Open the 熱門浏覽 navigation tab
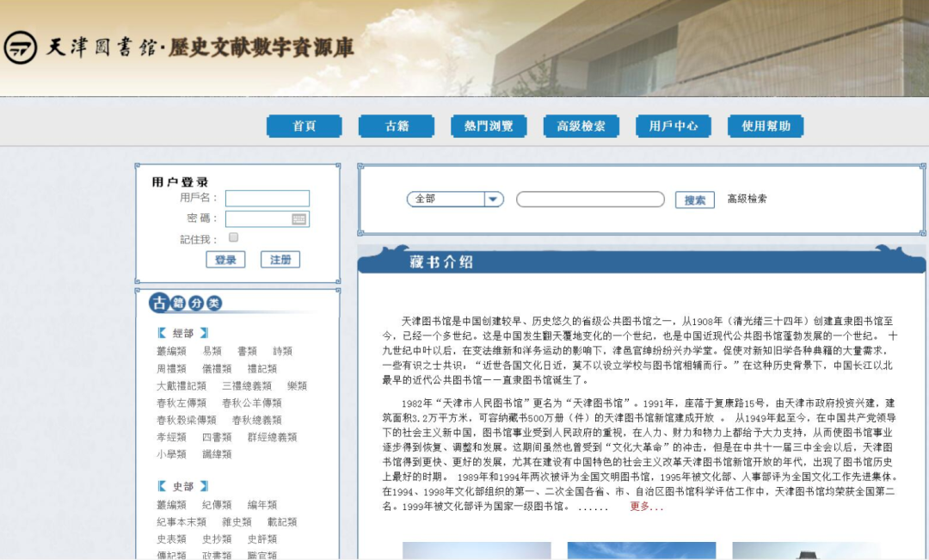The image size is (929, 560). tap(489, 126)
